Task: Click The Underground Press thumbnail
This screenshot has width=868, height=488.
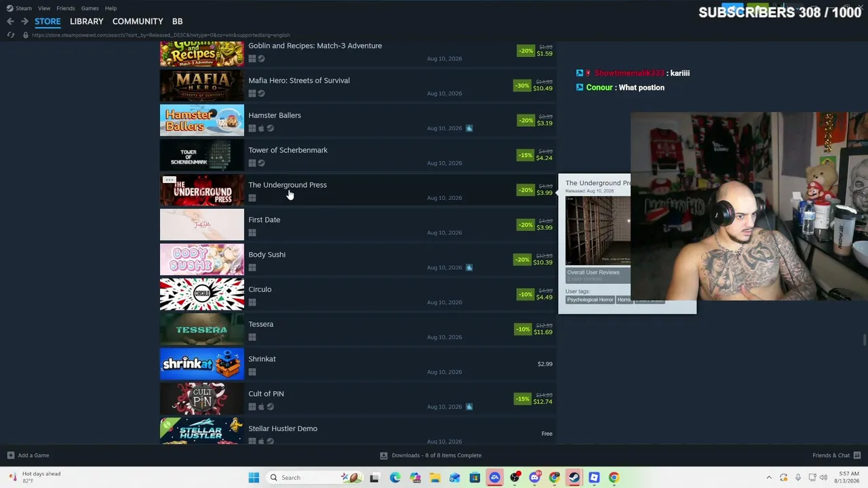Action: coord(201,190)
